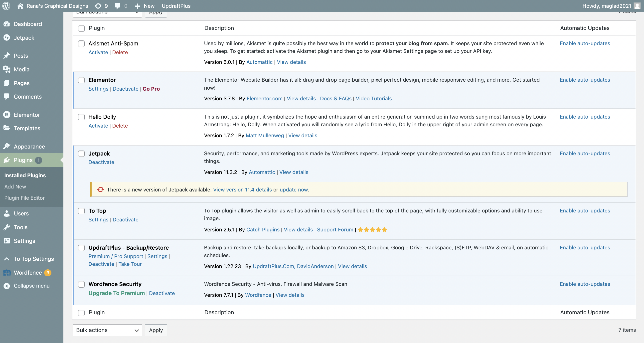Check the Jetpack plugin checkbox

click(x=81, y=154)
